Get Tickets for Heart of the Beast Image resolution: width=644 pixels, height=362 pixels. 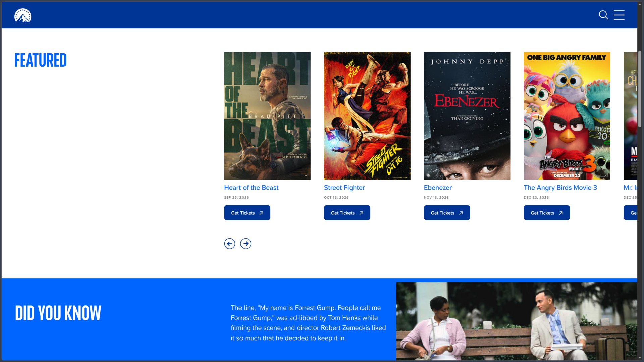coord(247,213)
